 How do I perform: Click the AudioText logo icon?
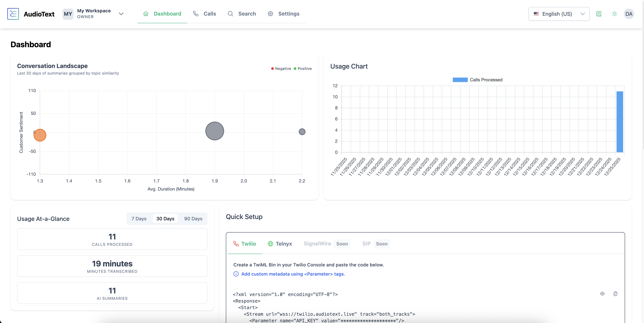click(13, 14)
